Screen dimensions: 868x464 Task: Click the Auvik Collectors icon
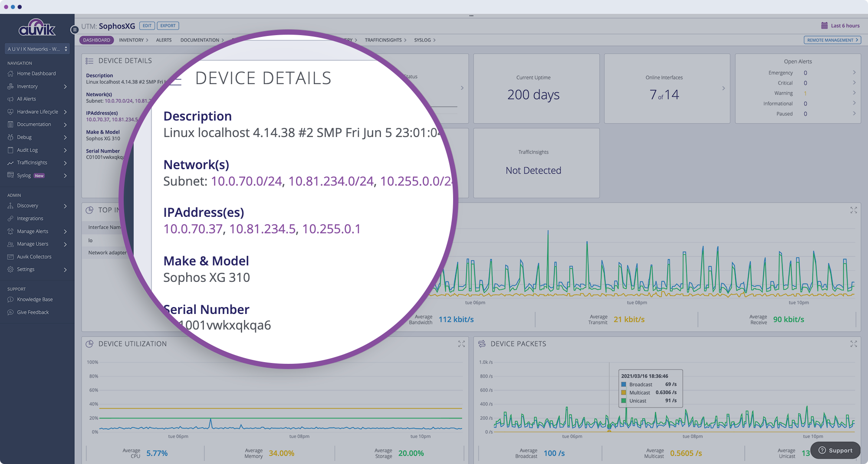tap(11, 257)
